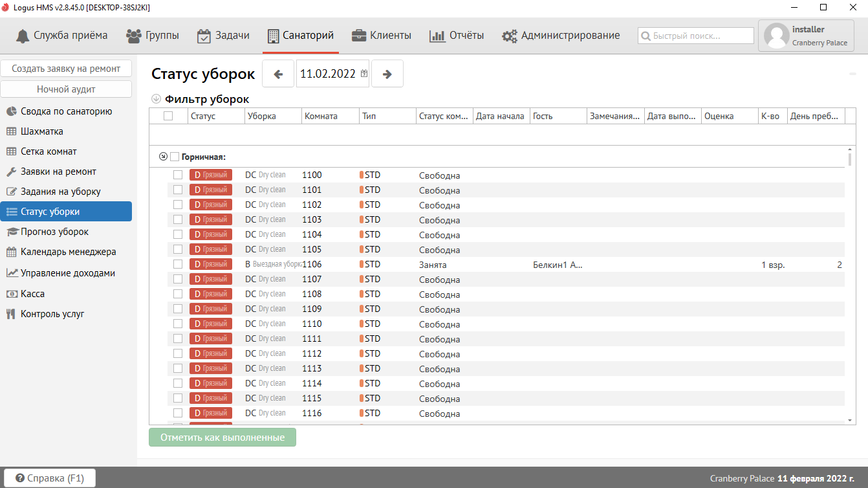This screenshot has width=868, height=488.
Task: Click in the Быстрый поиск search field
Action: 696,36
